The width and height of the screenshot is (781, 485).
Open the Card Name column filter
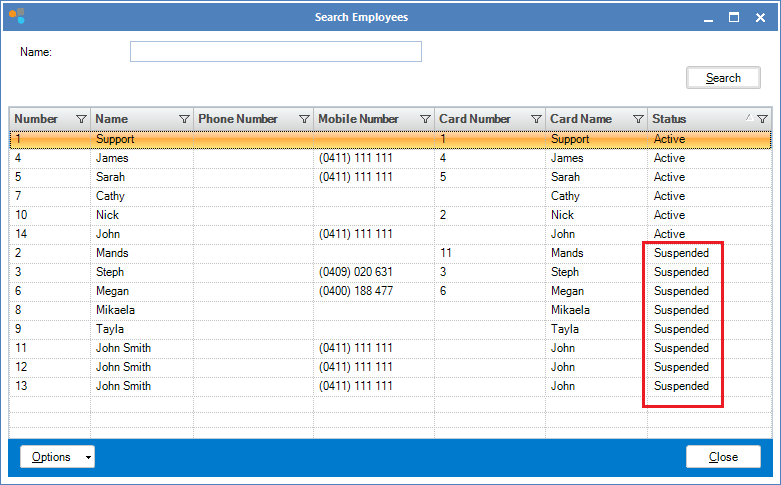638,119
